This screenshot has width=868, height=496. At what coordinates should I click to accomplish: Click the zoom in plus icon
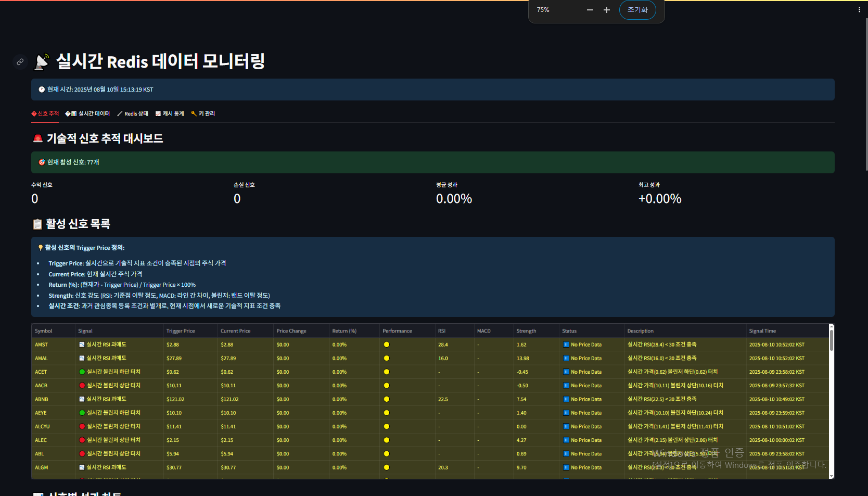coord(606,10)
